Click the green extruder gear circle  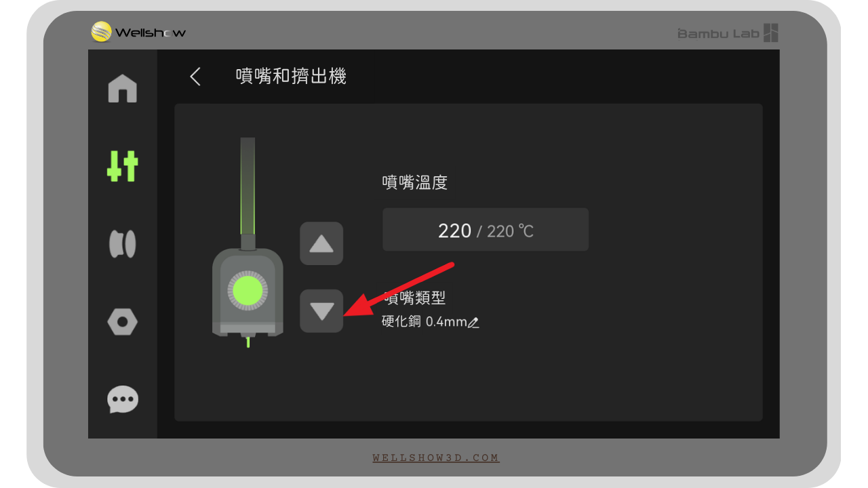click(248, 291)
